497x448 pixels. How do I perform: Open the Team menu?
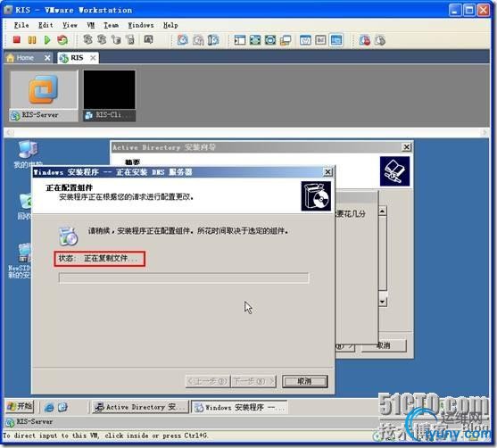point(111,25)
